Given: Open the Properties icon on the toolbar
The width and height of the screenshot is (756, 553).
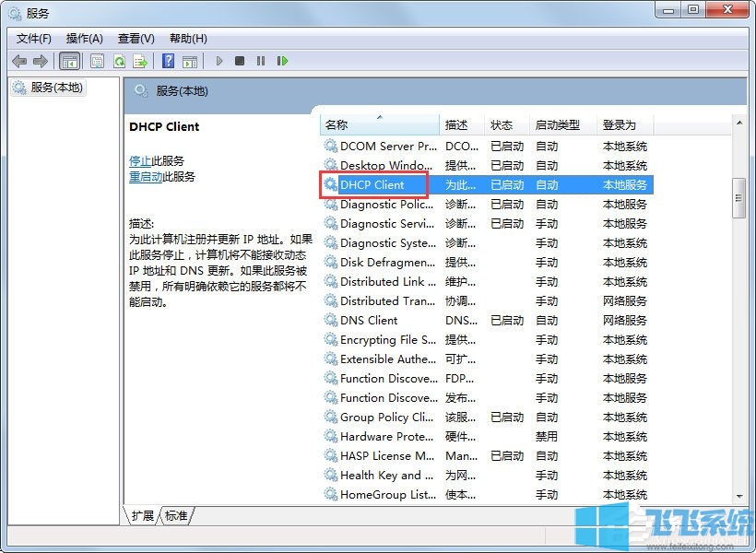Looking at the screenshot, I should (96, 61).
